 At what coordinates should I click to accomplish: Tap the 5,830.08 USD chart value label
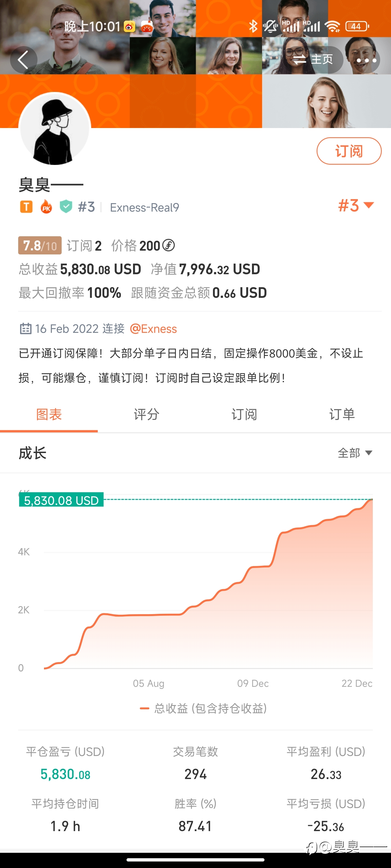(x=61, y=500)
